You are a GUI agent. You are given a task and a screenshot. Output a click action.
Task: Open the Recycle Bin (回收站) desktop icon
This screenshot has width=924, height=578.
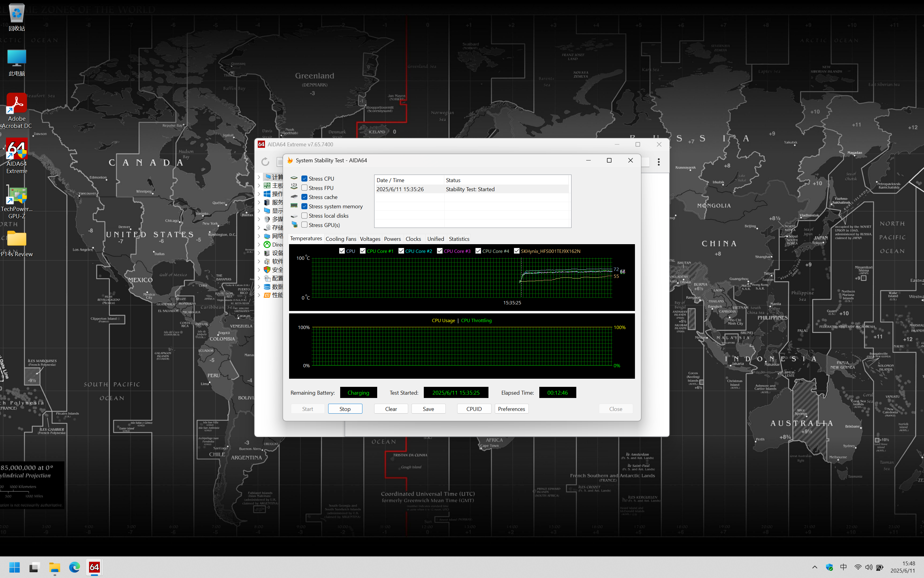coord(17,17)
